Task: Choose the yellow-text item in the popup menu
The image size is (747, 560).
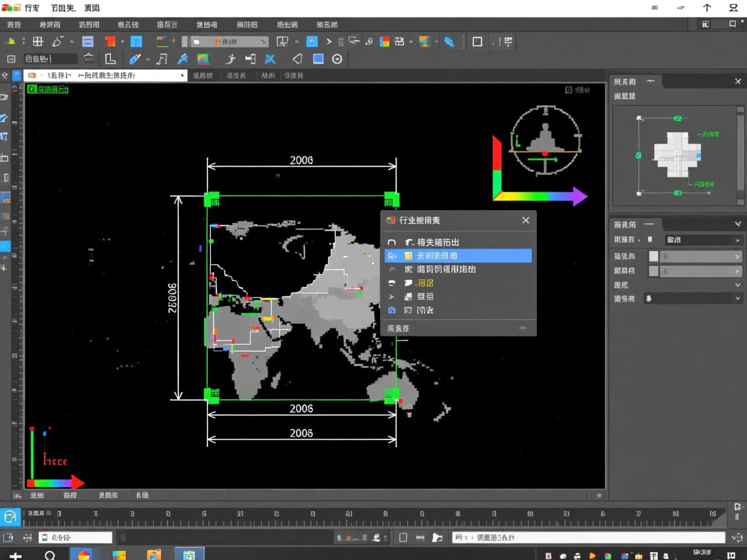Action: pyautogui.click(x=425, y=283)
